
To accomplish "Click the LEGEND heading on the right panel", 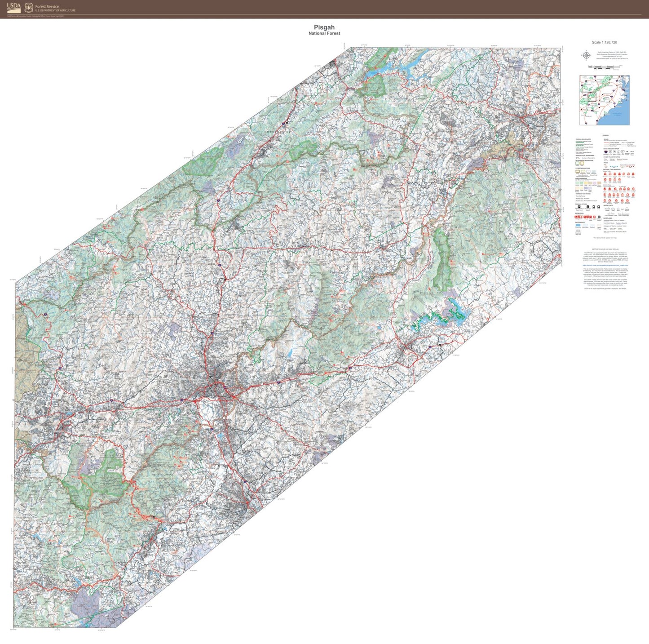I will coord(605,135).
